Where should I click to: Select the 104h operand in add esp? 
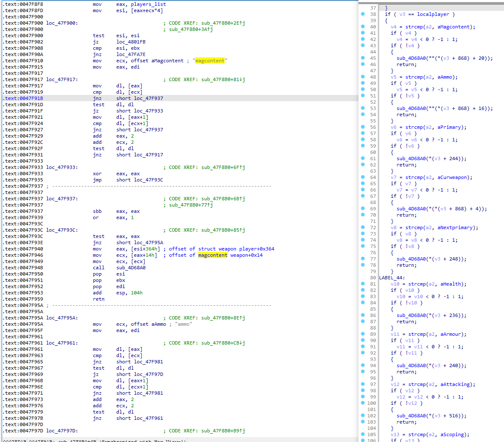pos(137,293)
